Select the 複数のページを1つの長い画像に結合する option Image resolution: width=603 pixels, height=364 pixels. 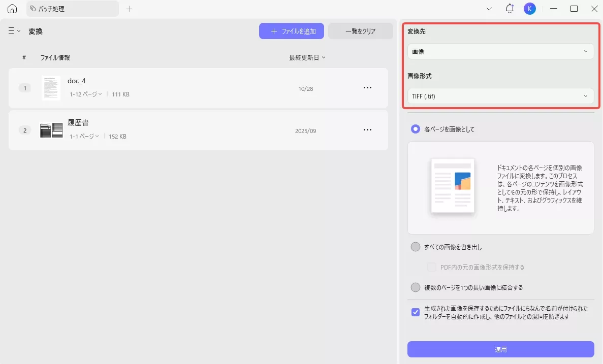click(x=415, y=287)
